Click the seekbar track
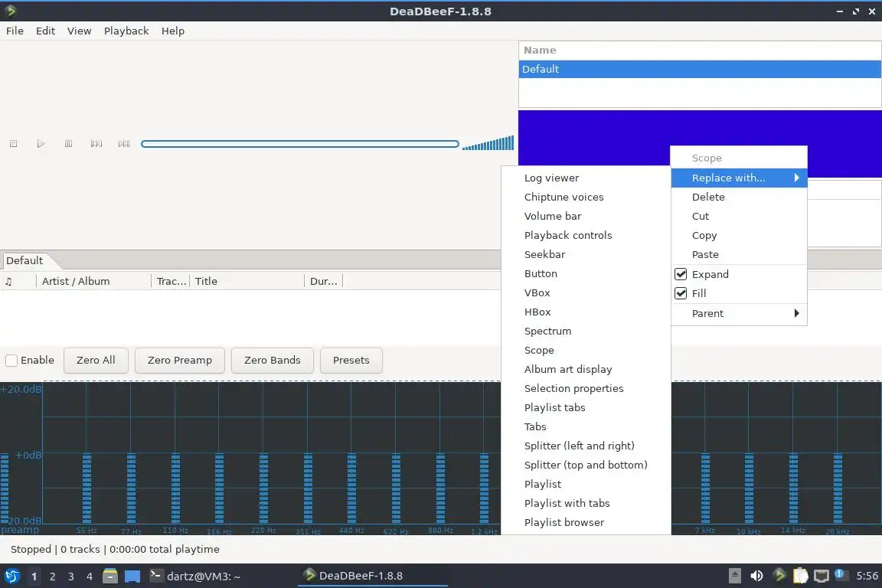Viewport: 882px width, 588px height. pyautogui.click(x=300, y=144)
